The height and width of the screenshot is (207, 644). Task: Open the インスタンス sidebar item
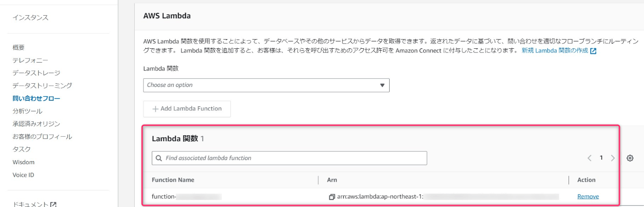coord(30,18)
